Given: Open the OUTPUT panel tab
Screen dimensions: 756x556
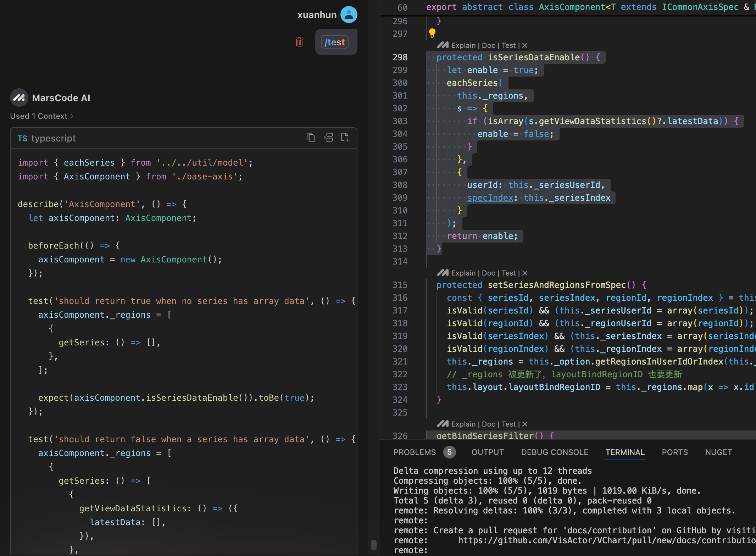Looking at the screenshot, I should [487, 452].
